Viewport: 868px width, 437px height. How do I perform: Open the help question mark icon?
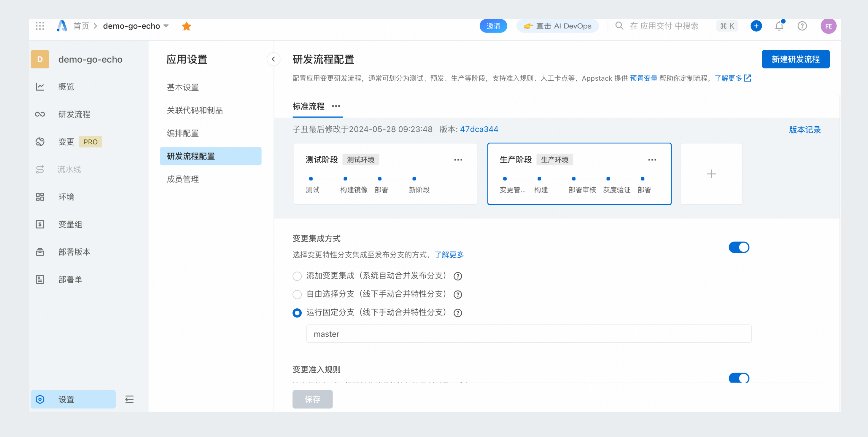[802, 26]
